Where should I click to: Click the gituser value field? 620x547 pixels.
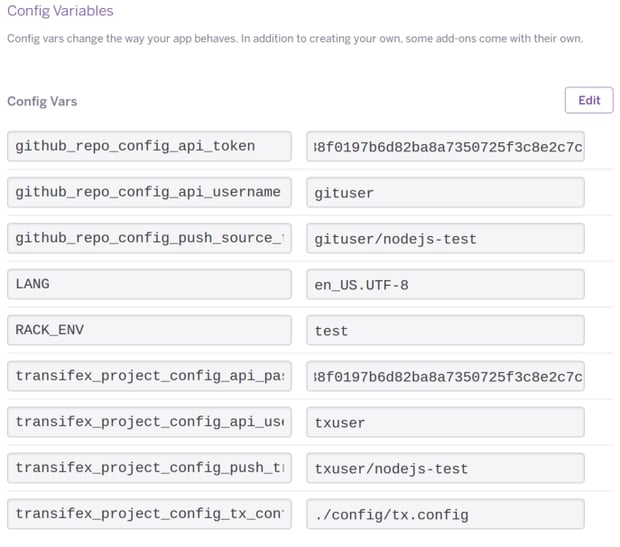click(x=445, y=192)
